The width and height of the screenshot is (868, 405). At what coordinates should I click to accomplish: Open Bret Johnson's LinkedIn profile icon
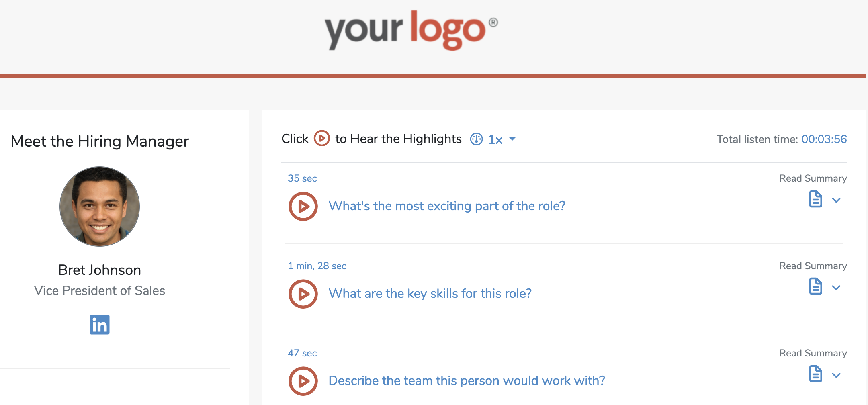click(100, 325)
